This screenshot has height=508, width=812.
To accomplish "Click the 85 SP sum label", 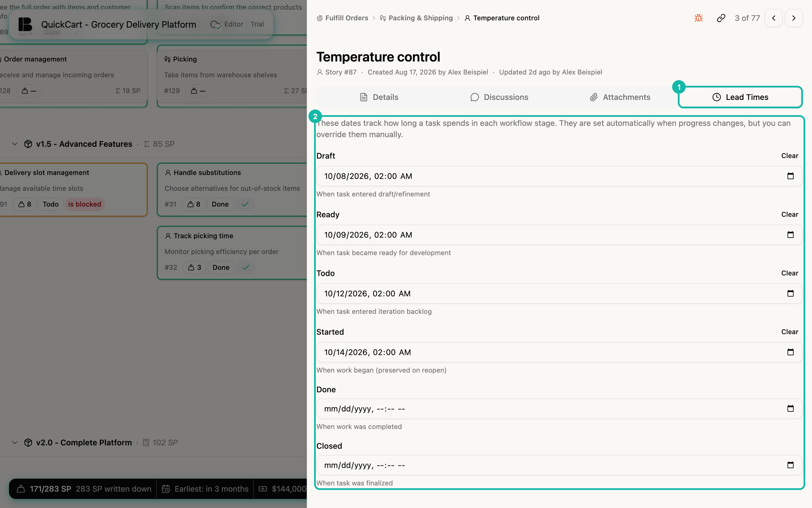I will (x=159, y=144).
